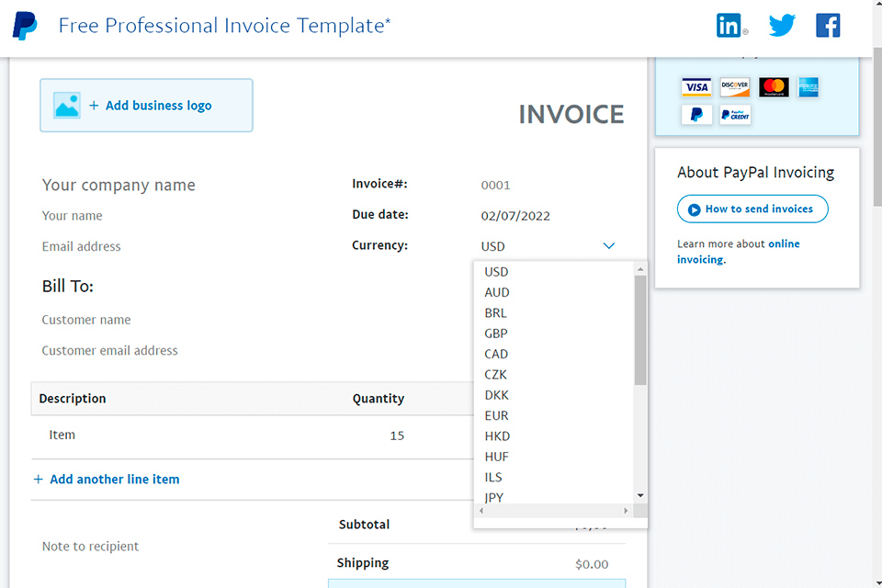Screen dimensions: 882x588
Task: Click the Free Professional Invoice Template title
Action: click(224, 26)
